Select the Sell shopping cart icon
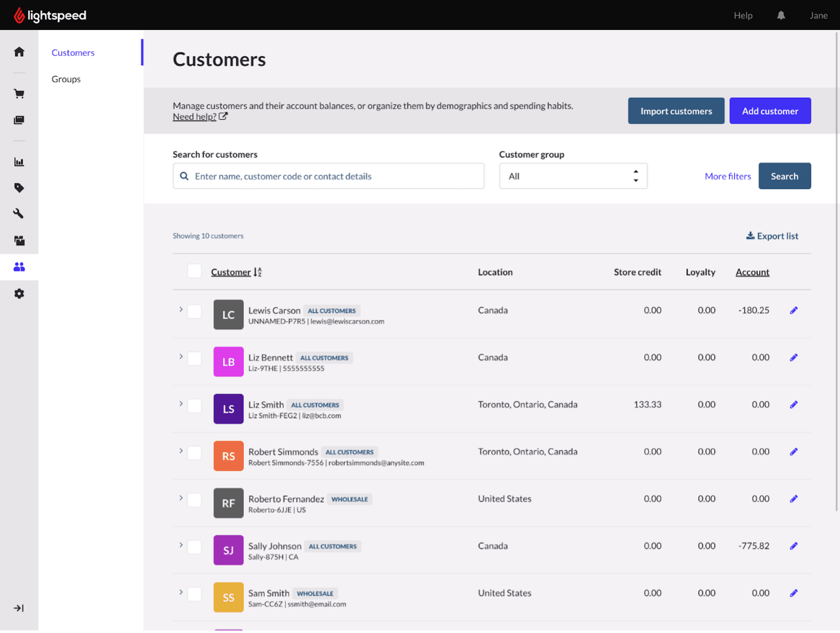This screenshot has height=633, width=840. (x=19, y=93)
